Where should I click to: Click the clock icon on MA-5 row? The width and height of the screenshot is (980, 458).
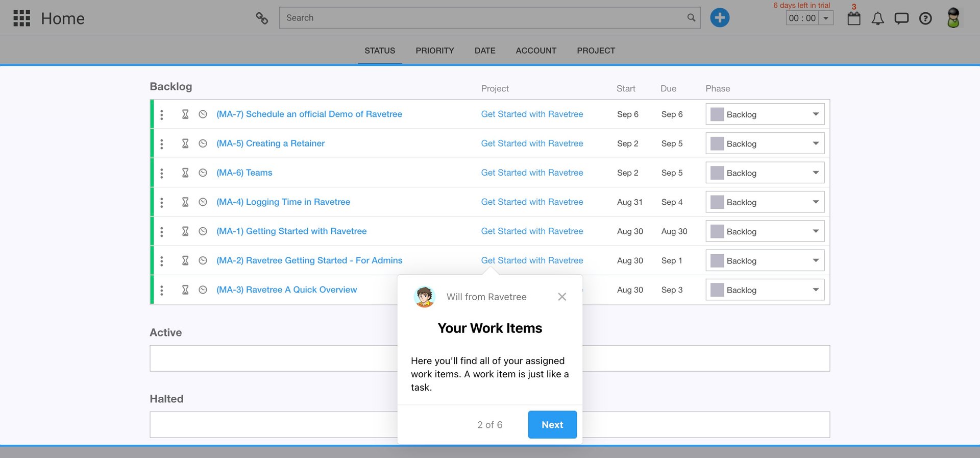pos(203,143)
